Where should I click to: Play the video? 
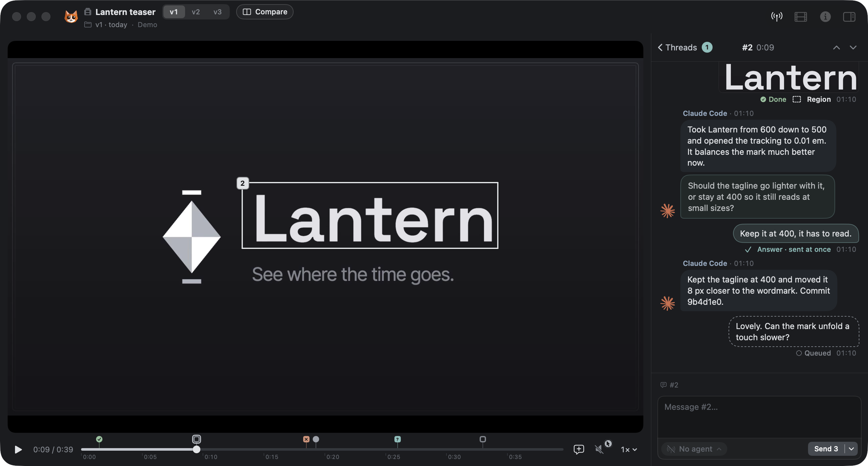18,449
